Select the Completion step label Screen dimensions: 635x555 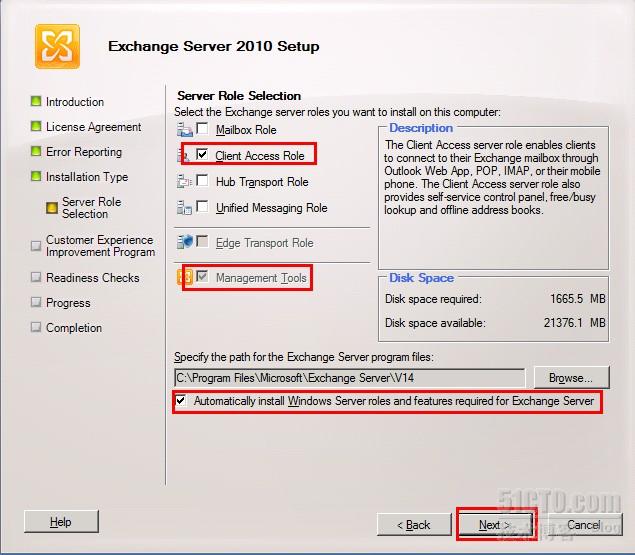74,328
